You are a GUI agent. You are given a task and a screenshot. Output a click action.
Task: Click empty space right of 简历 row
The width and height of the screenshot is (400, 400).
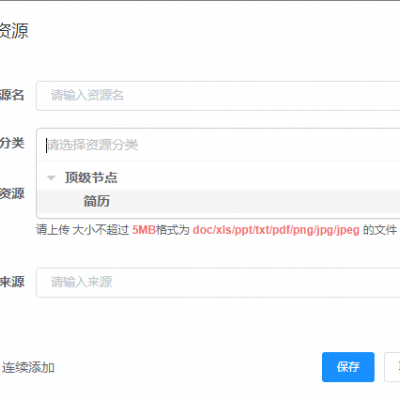pos(253,201)
